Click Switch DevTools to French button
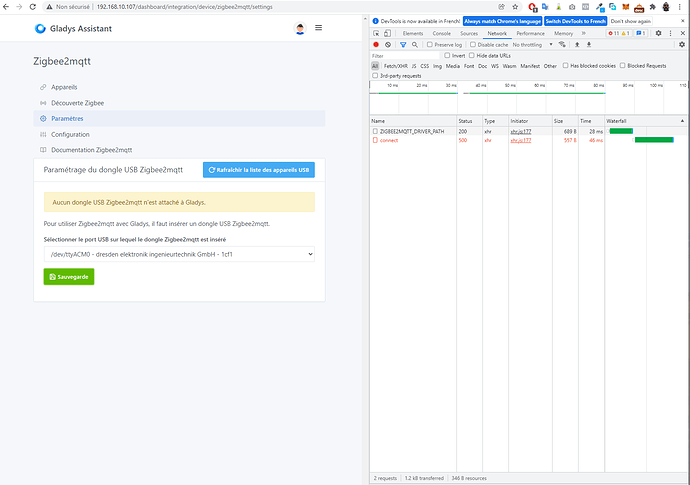Screen dimensions: 690x485 576,21
